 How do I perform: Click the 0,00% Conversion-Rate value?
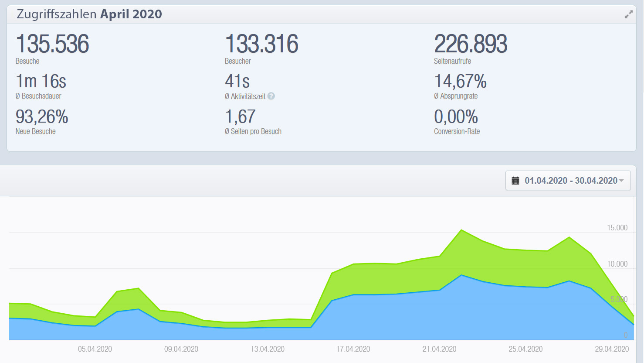click(456, 117)
